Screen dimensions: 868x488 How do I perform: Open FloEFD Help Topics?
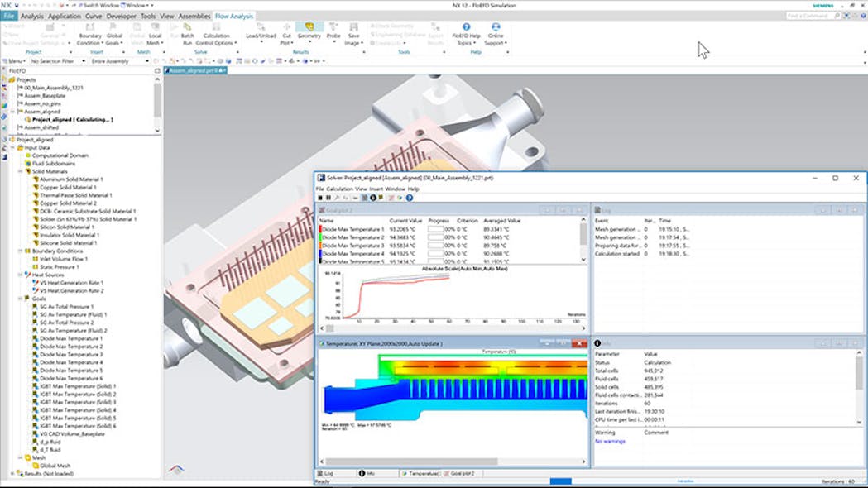click(466, 34)
